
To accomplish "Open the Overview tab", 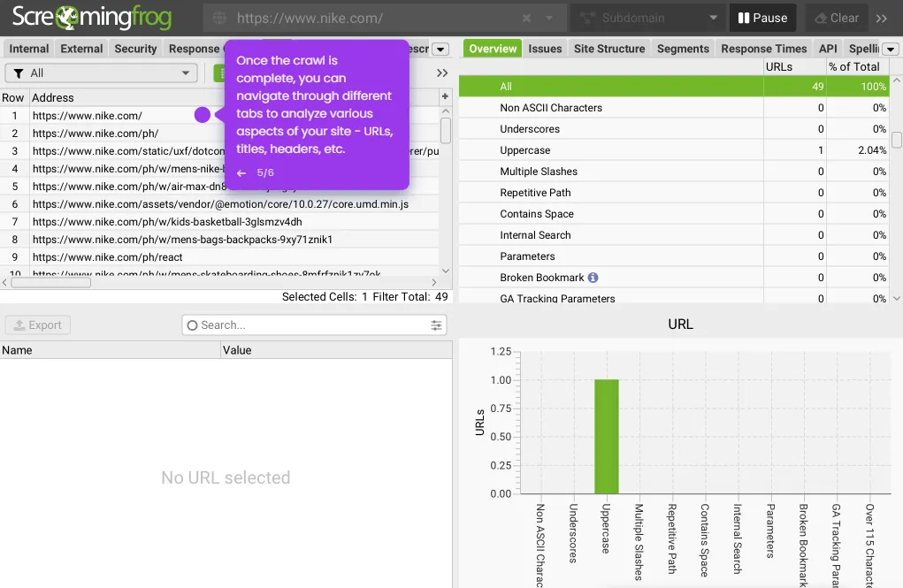I will coord(493,49).
